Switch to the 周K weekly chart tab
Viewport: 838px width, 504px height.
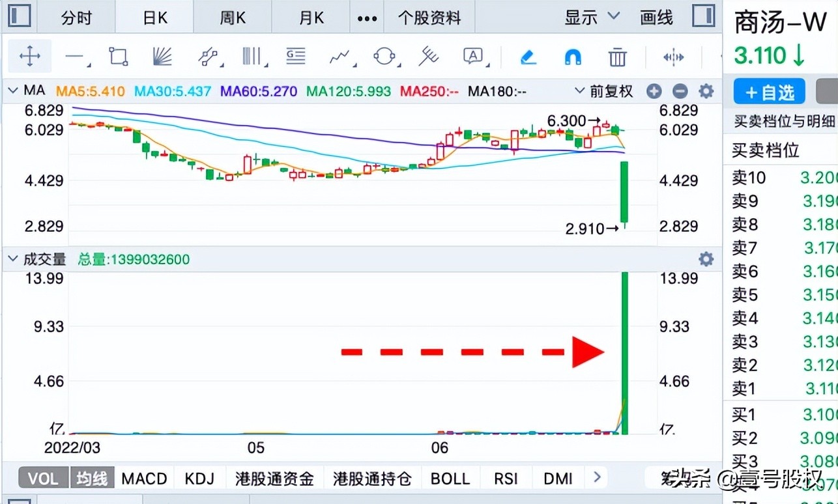point(232,18)
